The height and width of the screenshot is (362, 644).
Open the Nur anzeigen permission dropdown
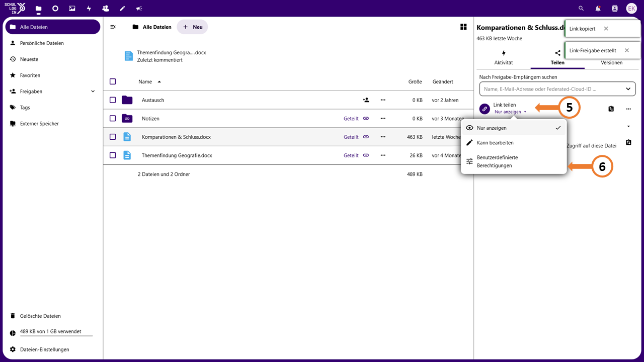(x=510, y=112)
